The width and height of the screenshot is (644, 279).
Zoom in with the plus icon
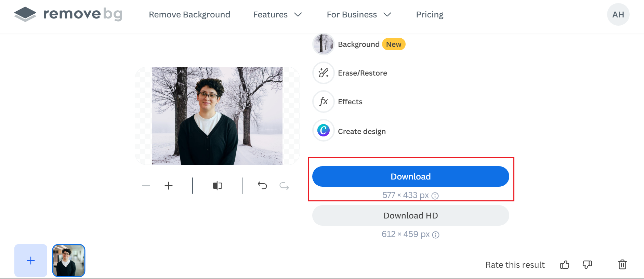[x=169, y=186]
